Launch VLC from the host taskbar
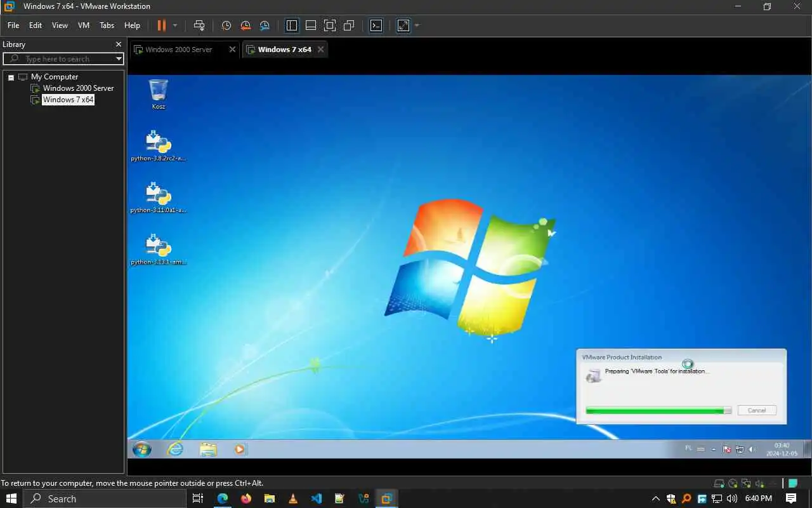 click(292, 498)
